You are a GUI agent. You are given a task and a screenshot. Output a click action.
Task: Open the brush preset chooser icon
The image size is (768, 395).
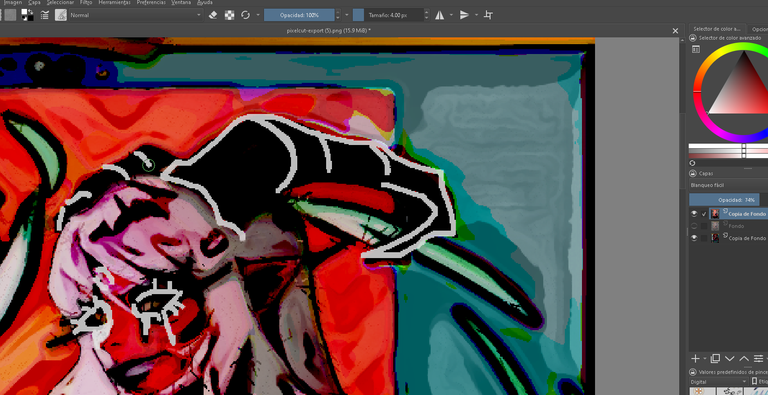pos(61,15)
